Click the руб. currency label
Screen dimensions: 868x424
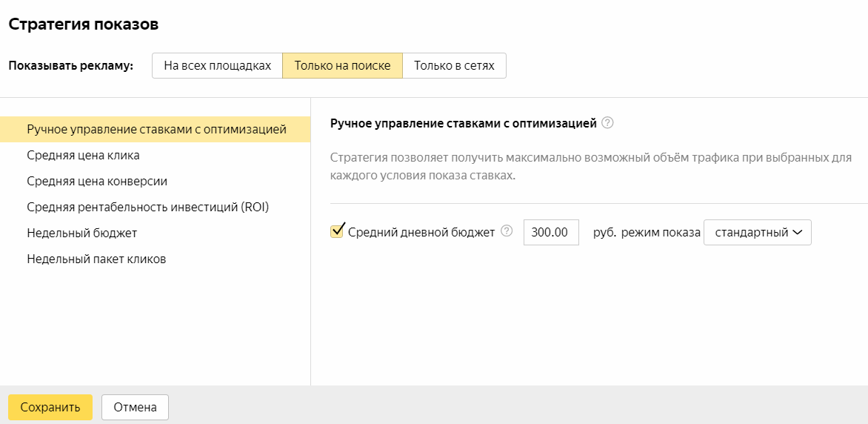tap(604, 233)
